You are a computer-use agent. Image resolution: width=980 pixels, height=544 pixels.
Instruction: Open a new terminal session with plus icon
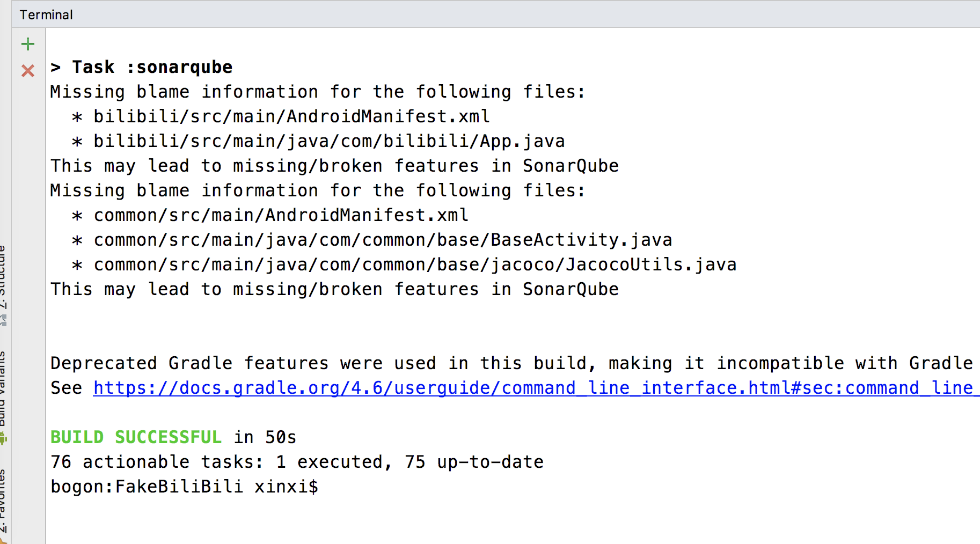(x=28, y=44)
